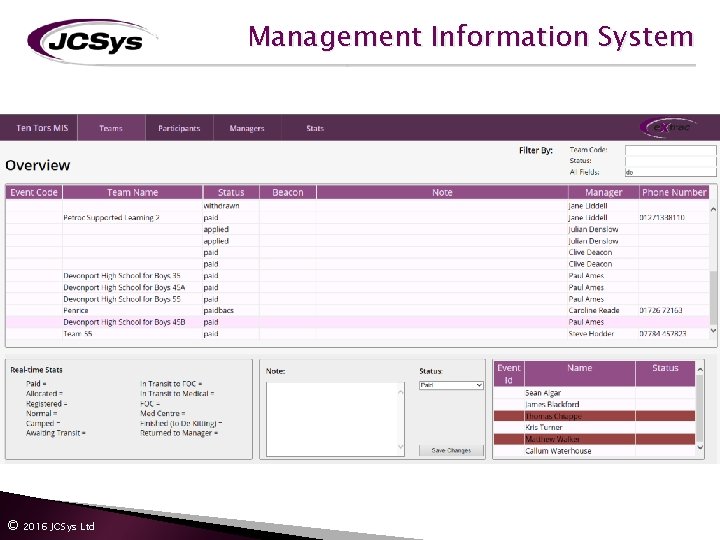This screenshot has width=720, height=540.
Task: Select Devonport High School for Boys 35
Action: pos(357,276)
